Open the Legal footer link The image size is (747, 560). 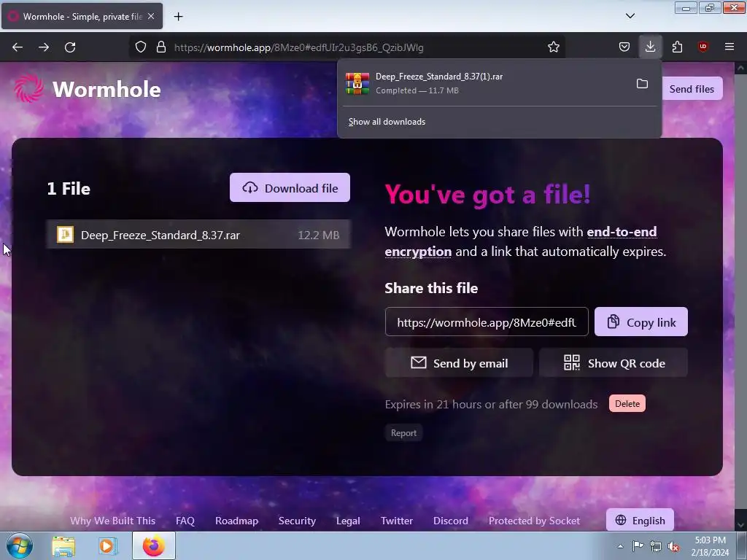click(348, 521)
